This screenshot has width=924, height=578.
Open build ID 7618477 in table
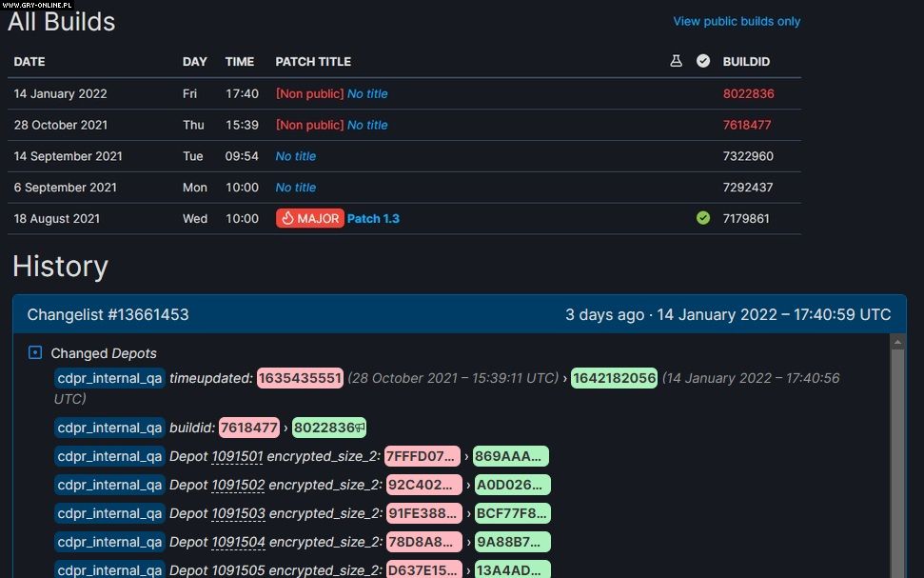(747, 125)
